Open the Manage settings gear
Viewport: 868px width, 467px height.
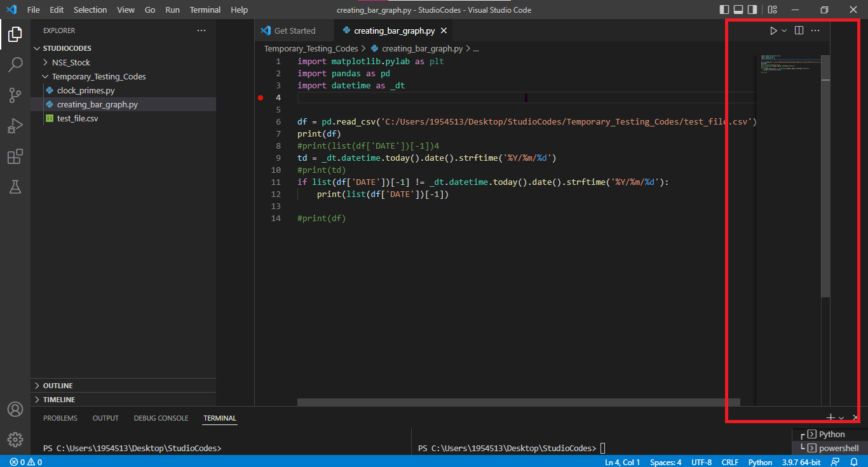pyautogui.click(x=15, y=439)
